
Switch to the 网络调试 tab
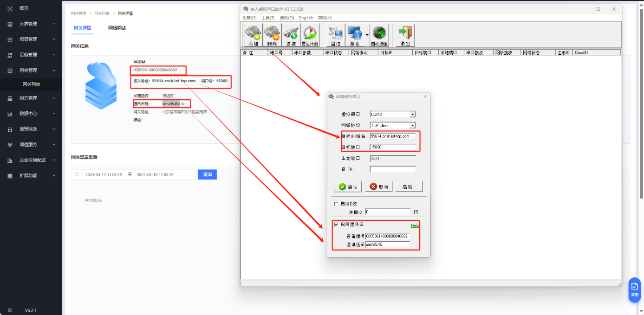[117, 28]
